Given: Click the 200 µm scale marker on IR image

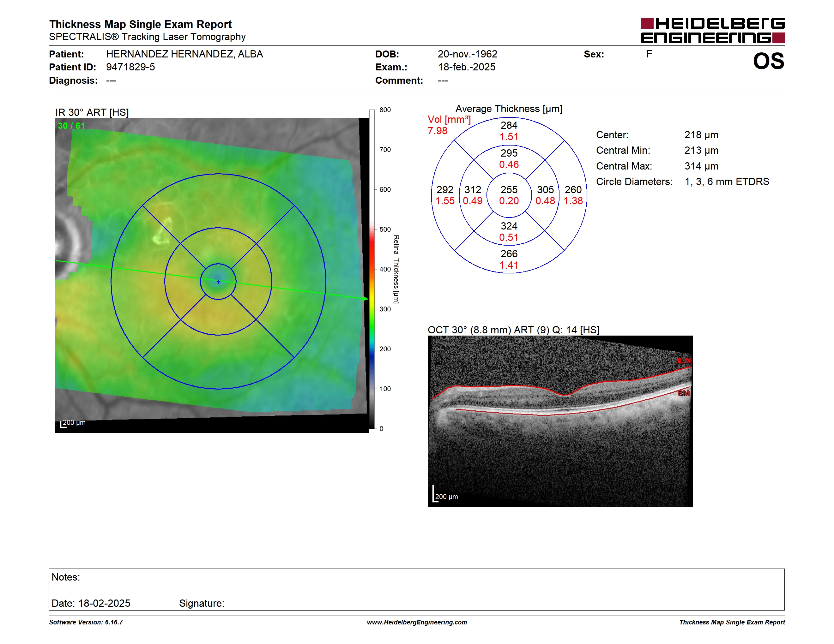Looking at the screenshot, I should coord(73,423).
